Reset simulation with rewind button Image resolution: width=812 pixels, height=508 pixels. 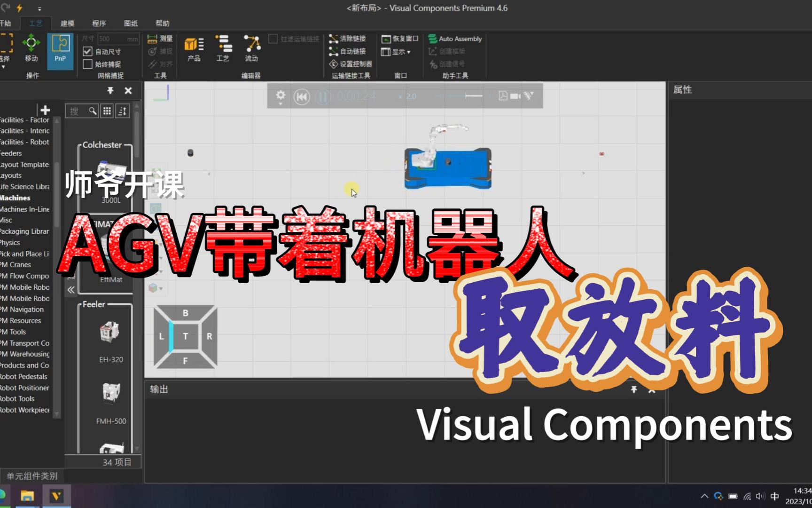click(x=302, y=97)
